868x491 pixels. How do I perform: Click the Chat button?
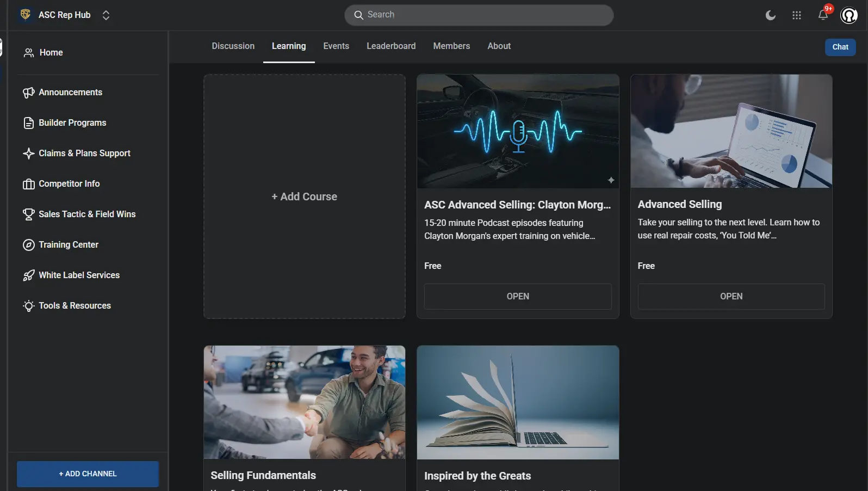pos(840,47)
